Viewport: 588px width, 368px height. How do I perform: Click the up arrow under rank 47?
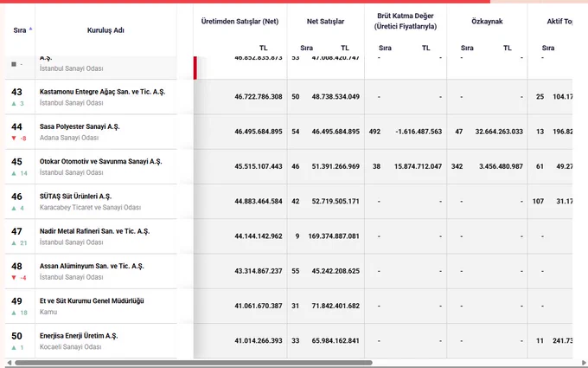pyautogui.click(x=14, y=243)
